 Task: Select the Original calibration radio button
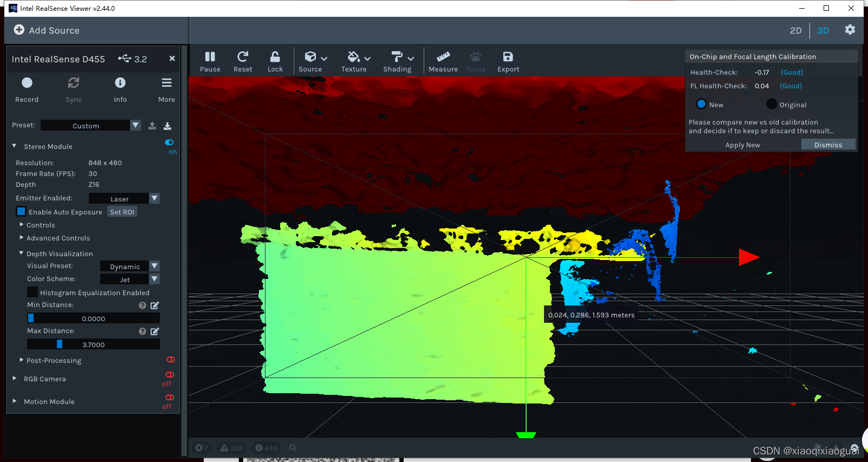tap(772, 104)
